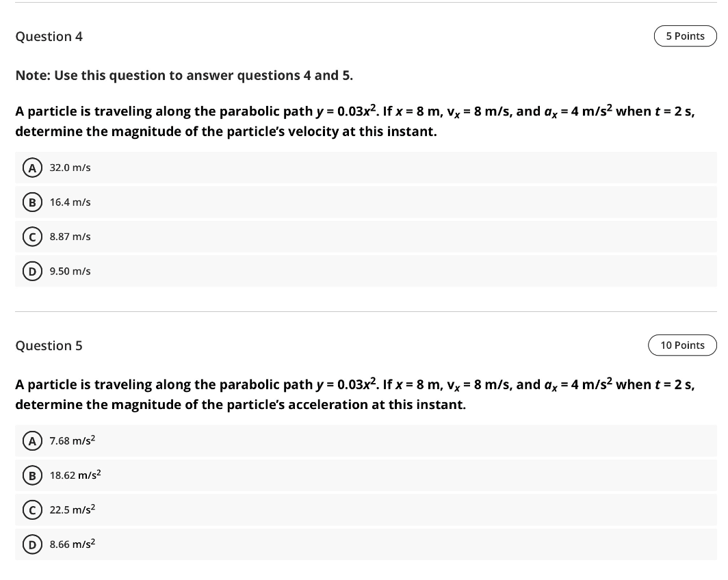This screenshot has height=580, width=728.
Task: Click the 10 Points badge on Question 5
Action: click(682, 345)
